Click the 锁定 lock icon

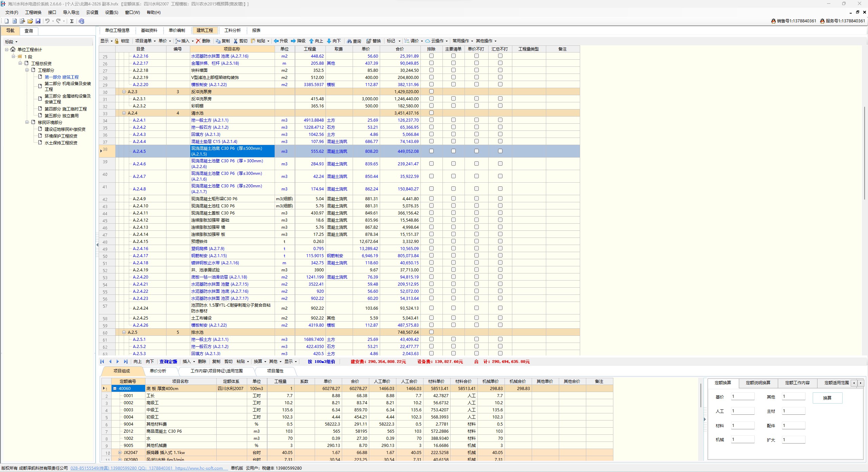(117, 41)
